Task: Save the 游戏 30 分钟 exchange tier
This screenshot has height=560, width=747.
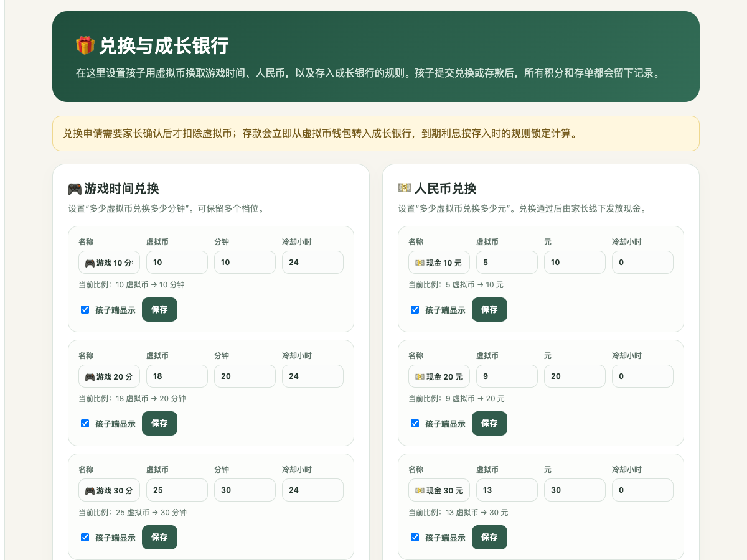Action: point(159,537)
